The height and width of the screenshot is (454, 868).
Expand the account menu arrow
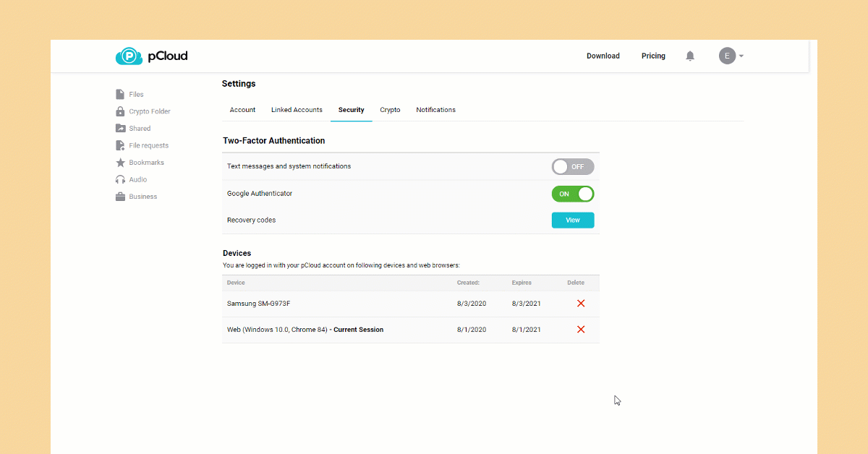[x=741, y=56]
